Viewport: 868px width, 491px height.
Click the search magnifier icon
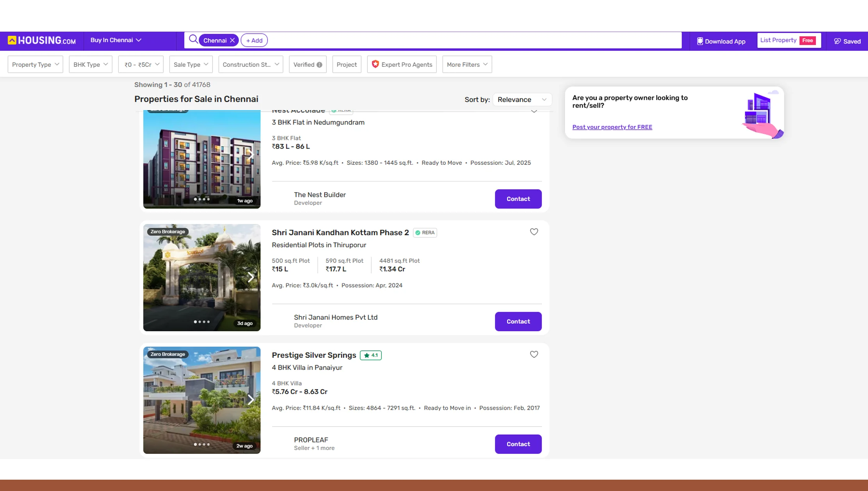193,39
